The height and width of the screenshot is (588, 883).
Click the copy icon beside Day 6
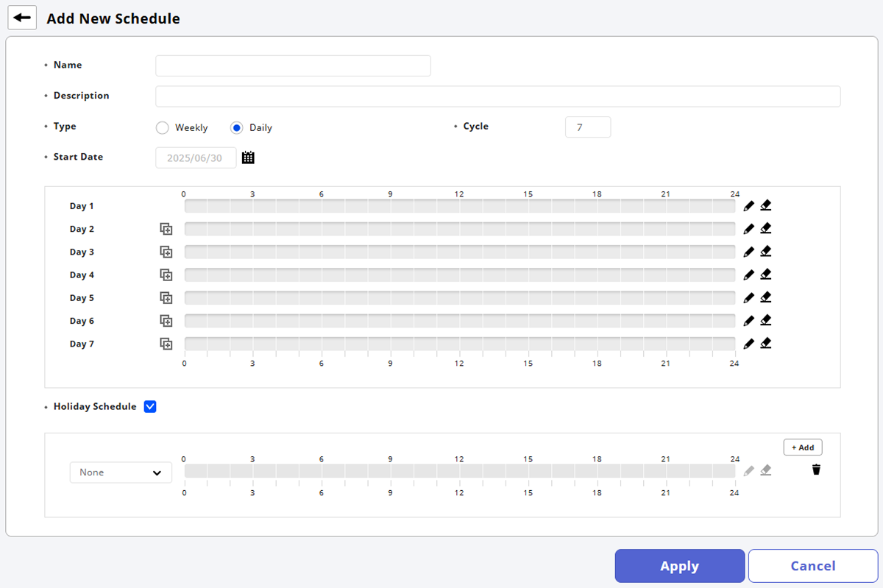[166, 321]
